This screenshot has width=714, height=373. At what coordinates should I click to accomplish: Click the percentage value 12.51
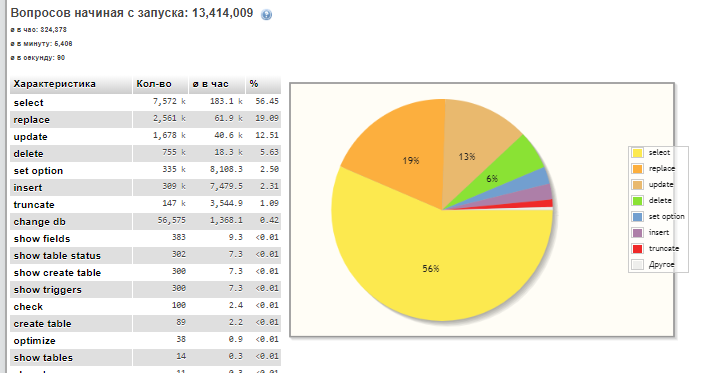click(x=267, y=135)
